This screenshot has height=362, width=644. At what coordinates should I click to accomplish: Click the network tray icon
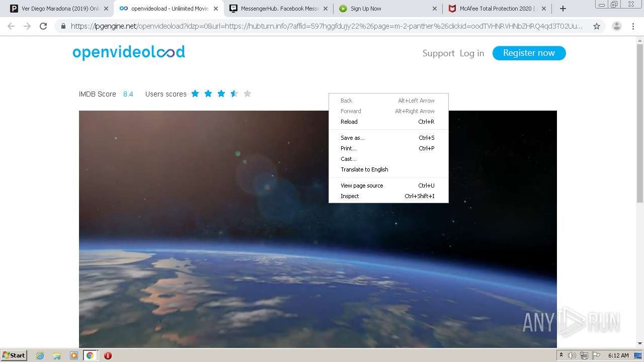[584, 355]
